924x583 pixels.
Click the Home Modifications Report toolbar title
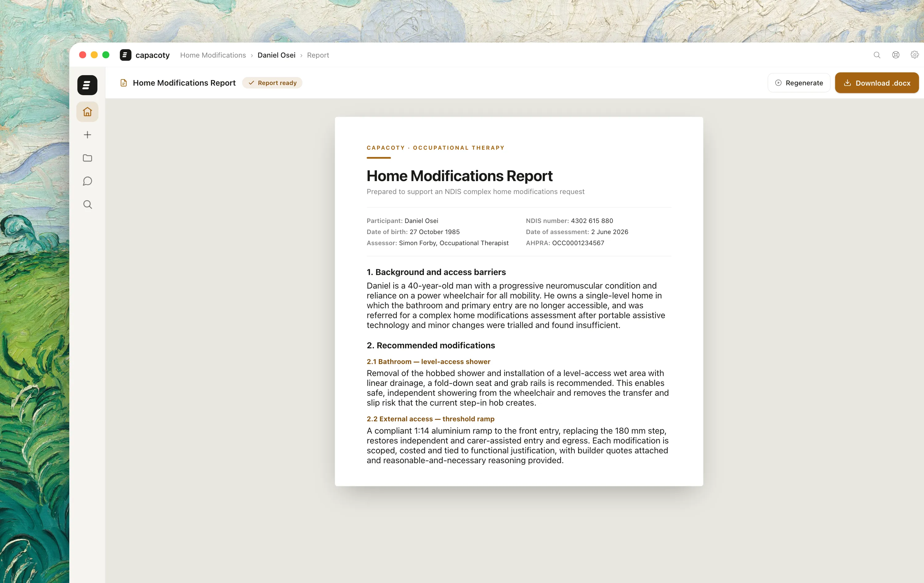pyautogui.click(x=184, y=83)
